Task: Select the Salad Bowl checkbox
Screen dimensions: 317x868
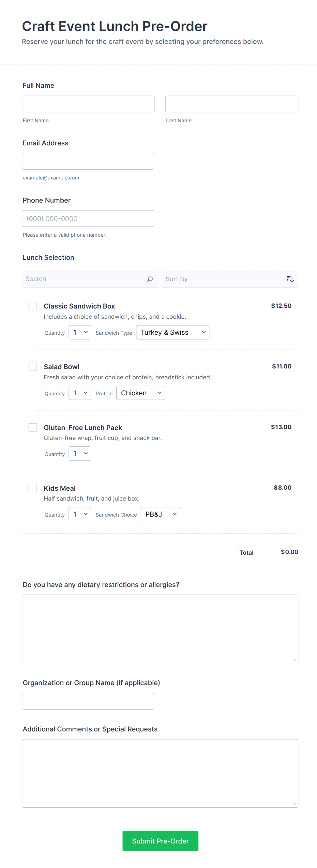Action: [x=33, y=367]
